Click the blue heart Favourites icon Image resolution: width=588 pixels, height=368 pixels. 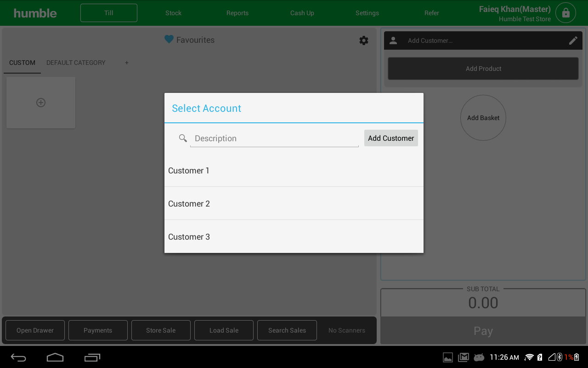click(169, 40)
